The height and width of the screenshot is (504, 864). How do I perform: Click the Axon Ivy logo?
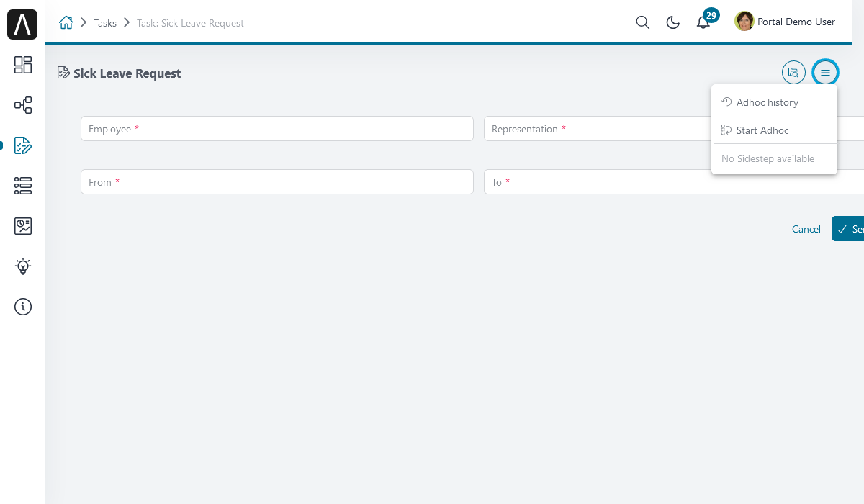pyautogui.click(x=22, y=24)
